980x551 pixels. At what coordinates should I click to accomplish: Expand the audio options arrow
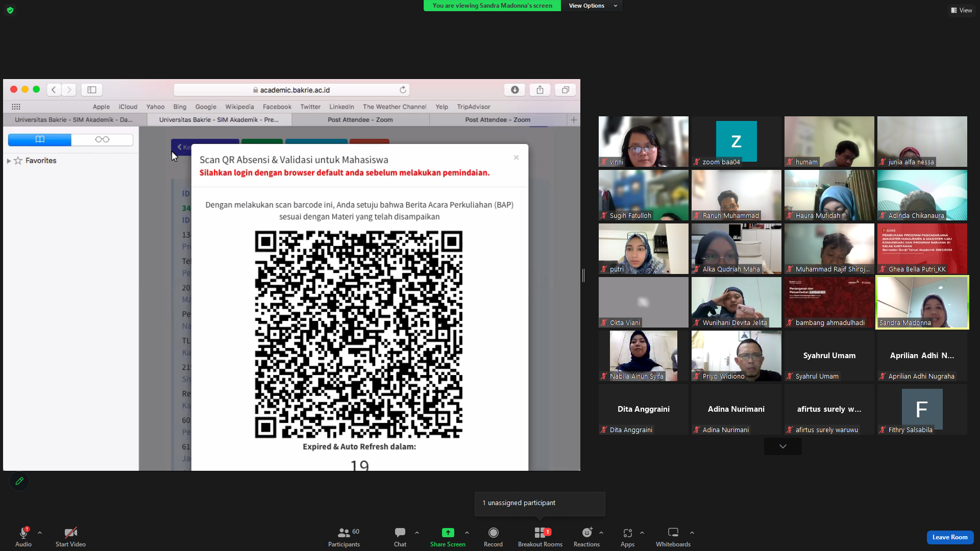tap(40, 533)
